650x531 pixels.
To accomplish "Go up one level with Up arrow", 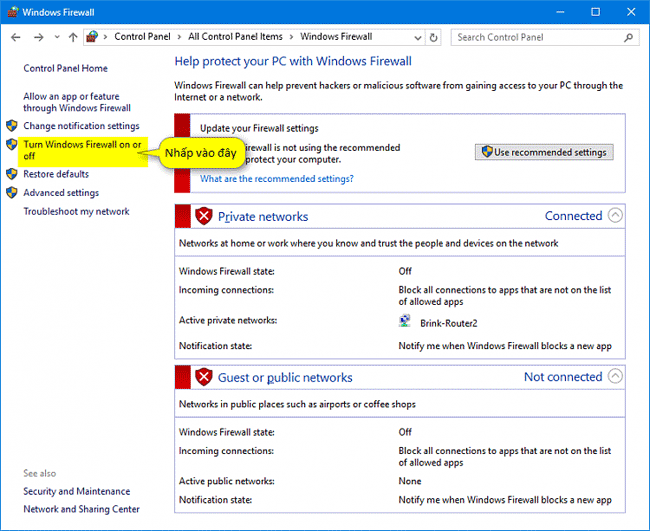I will coord(73,37).
